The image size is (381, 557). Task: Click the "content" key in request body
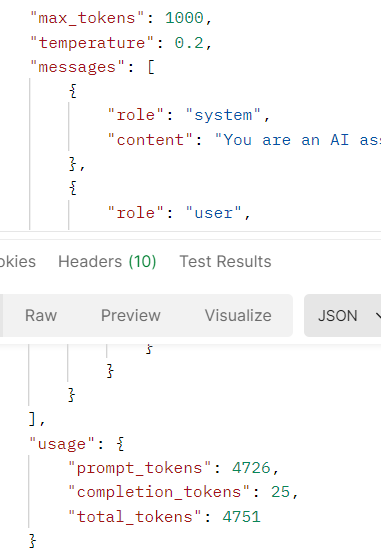pyautogui.click(x=151, y=140)
